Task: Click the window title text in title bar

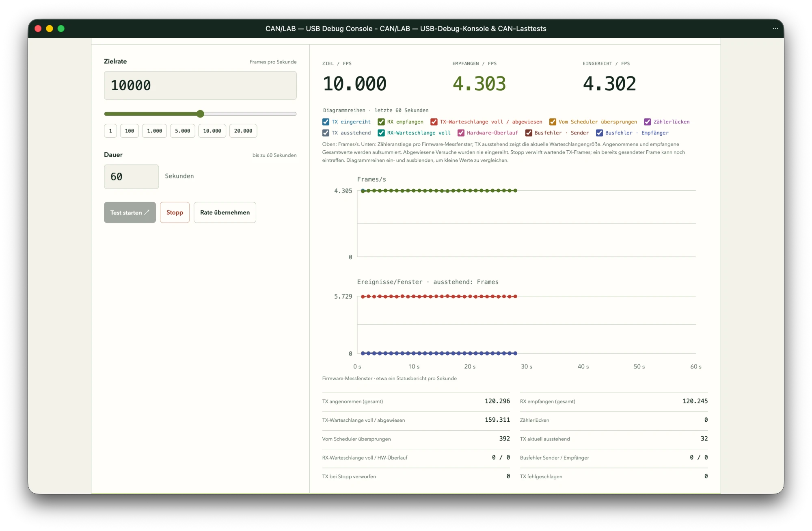Action: coord(406,28)
